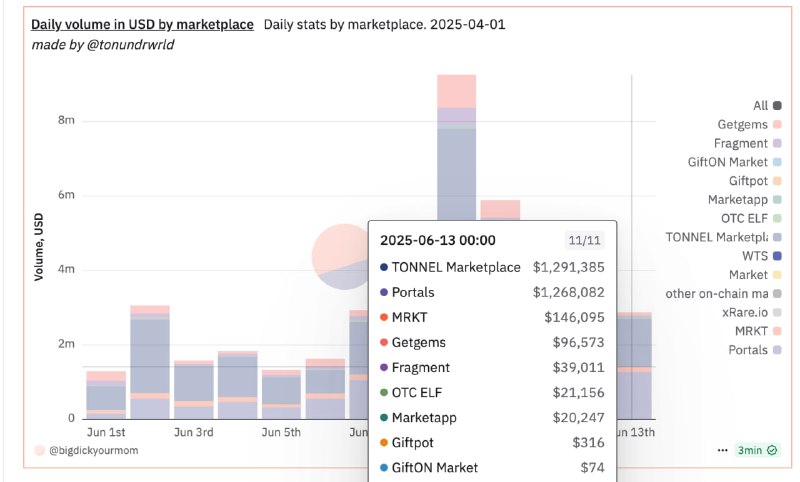Click the Jun 13th bar
Viewport: 800px width, 482px height.
click(635, 366)
